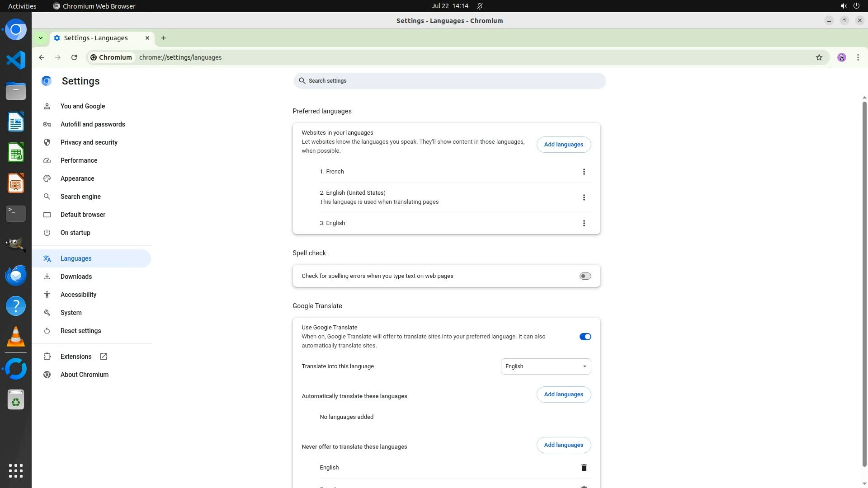The image size is (868, 488).
Task: Focus the Search settings field
Action: (449, 81)
